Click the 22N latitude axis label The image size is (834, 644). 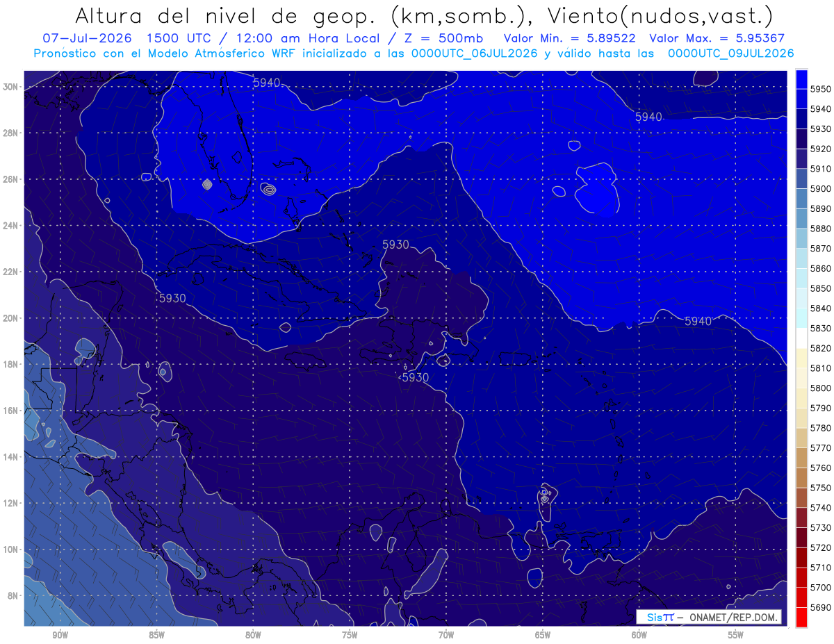pos(11,272)
